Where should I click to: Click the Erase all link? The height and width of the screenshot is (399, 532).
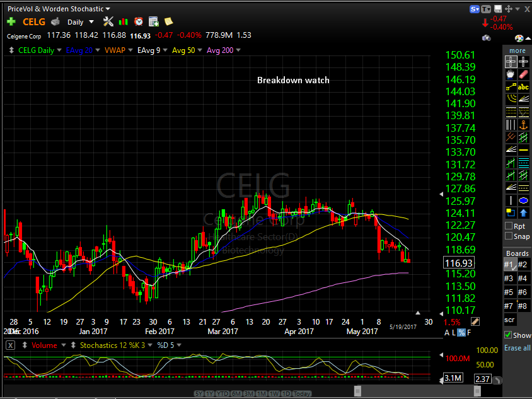tap(517, 348)
